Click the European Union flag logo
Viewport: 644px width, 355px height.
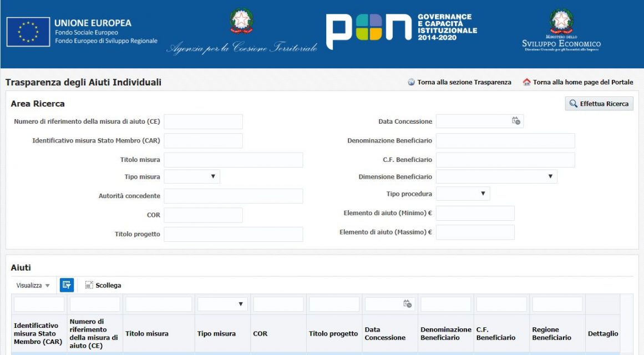click(28, 32)
